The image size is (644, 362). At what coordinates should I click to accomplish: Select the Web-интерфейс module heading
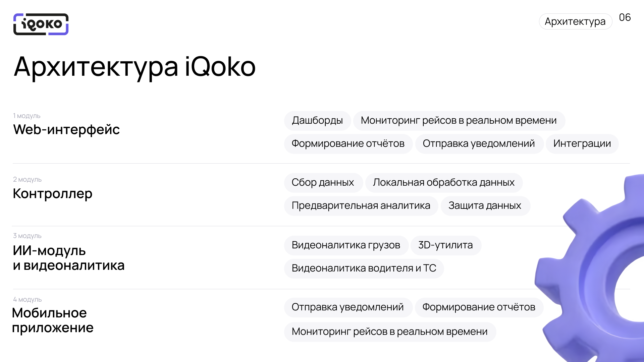point(66,129)
